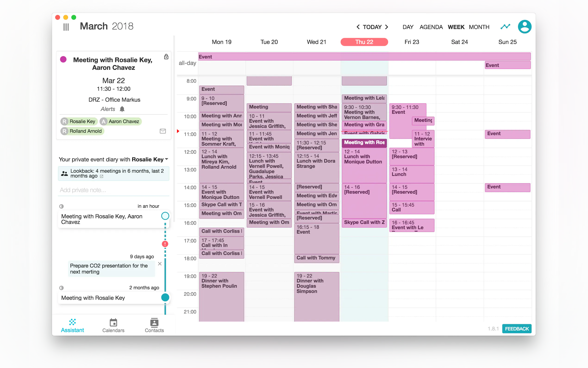
Task: Expand the Rosalie Key diary dropdown
Action: [x=166, y=159]
